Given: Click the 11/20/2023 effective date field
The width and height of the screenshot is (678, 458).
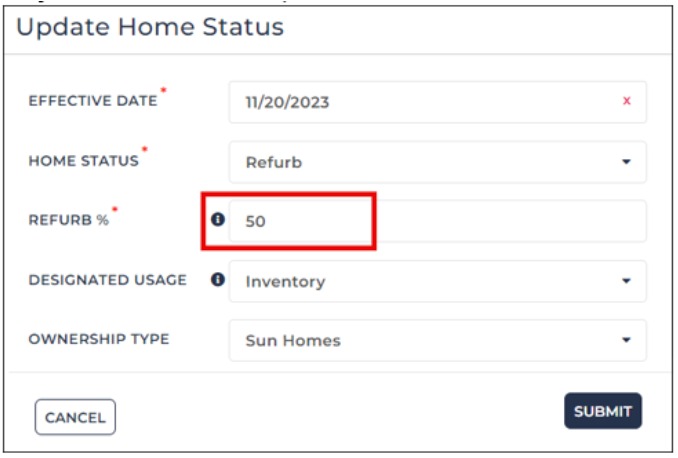Looking at the screenshot, I should click(438, 102).
